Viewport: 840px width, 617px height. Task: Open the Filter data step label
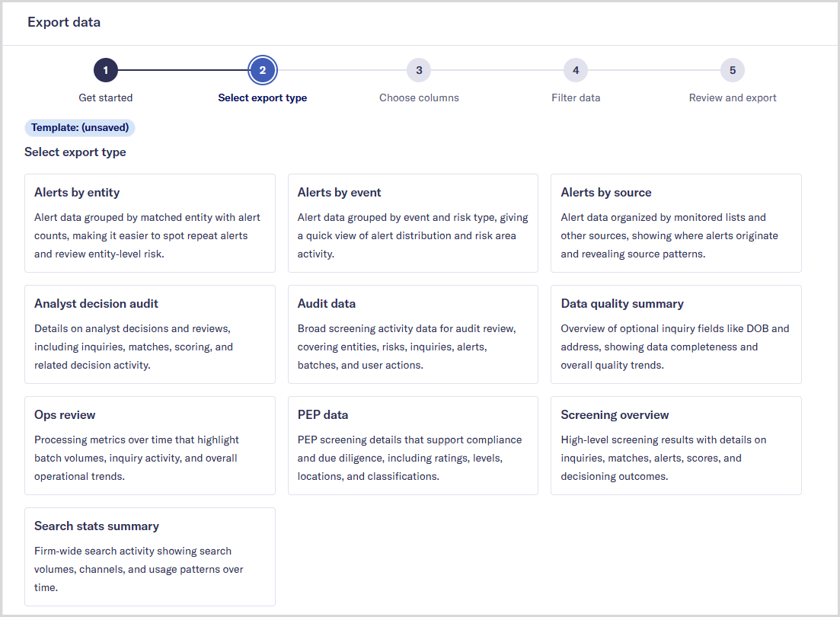(x=576, y=98)
